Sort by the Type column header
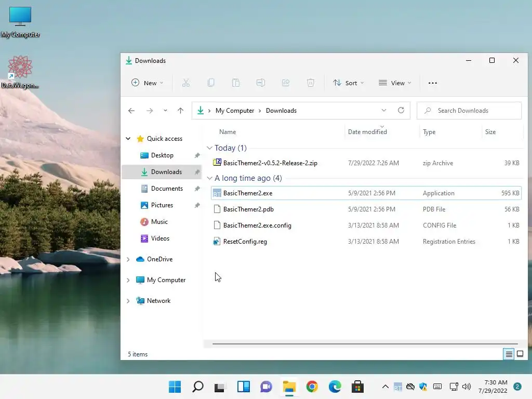532x399 pixels. (429, 132)
